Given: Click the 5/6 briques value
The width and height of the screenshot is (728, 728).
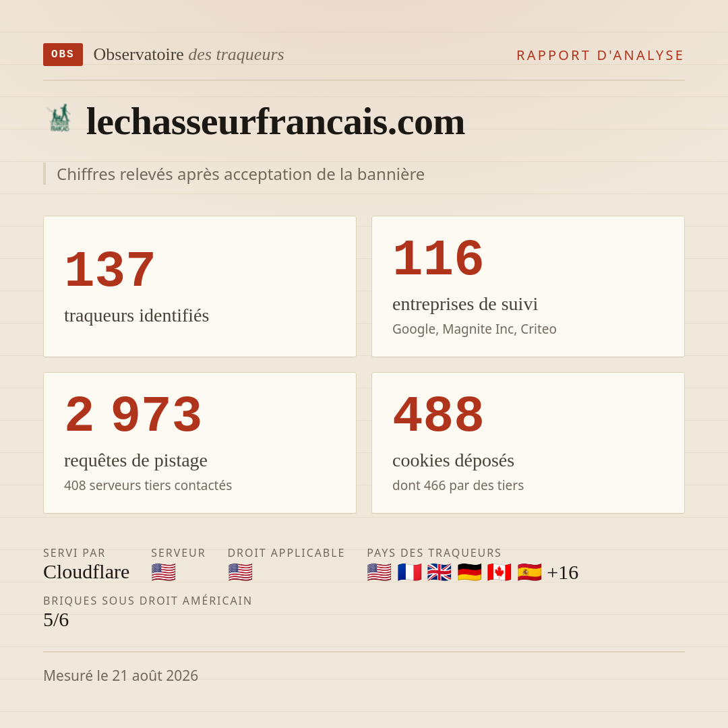Looking at the screenshot, I should [x=56, y=620].
